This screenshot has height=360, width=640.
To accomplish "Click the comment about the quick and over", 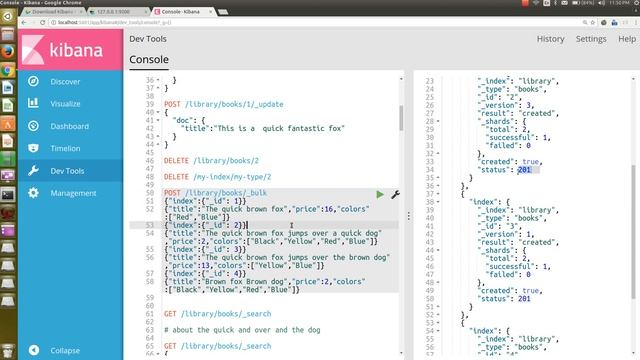I will (242, 330).
